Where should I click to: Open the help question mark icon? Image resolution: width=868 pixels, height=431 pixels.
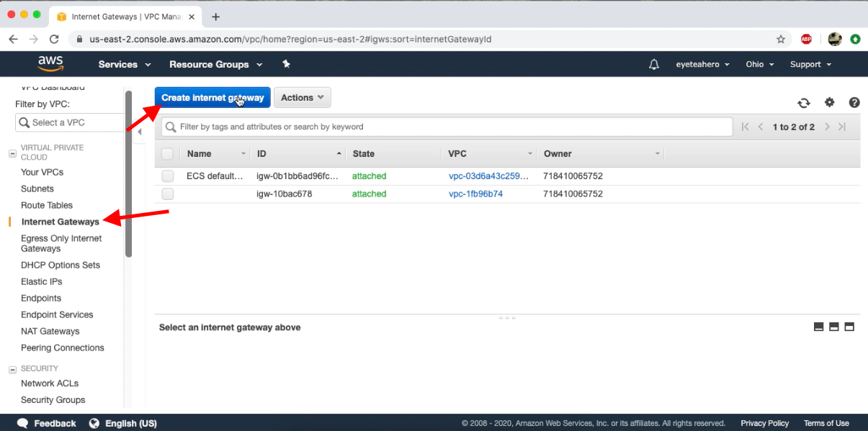click(854, 102)
